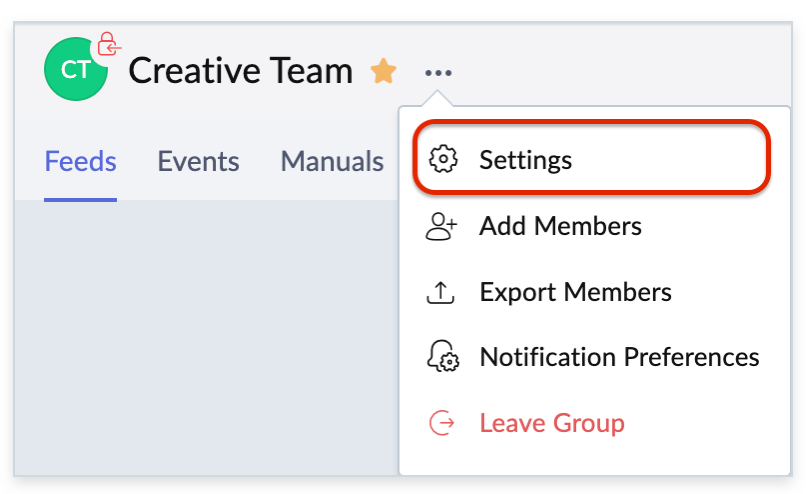The height and width of the screenshot is (494, 810).
Task: Switch to the Feeds tab
Action: click(81, 161)
